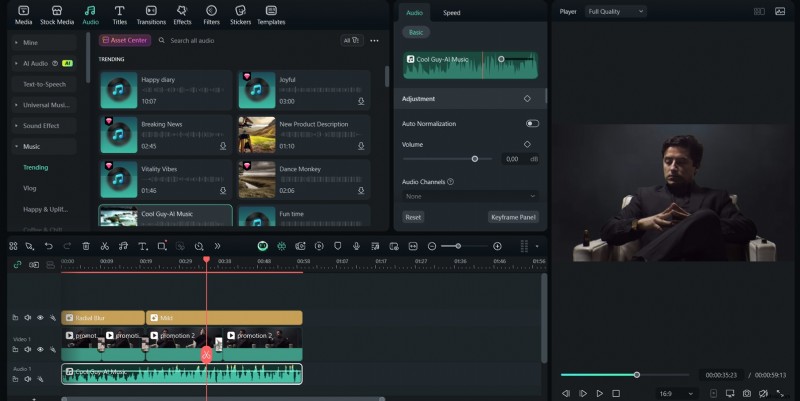Screen dimensions: 800x401
Task: Click the Keyframe Panel button
Action: (x=513, y=217)
